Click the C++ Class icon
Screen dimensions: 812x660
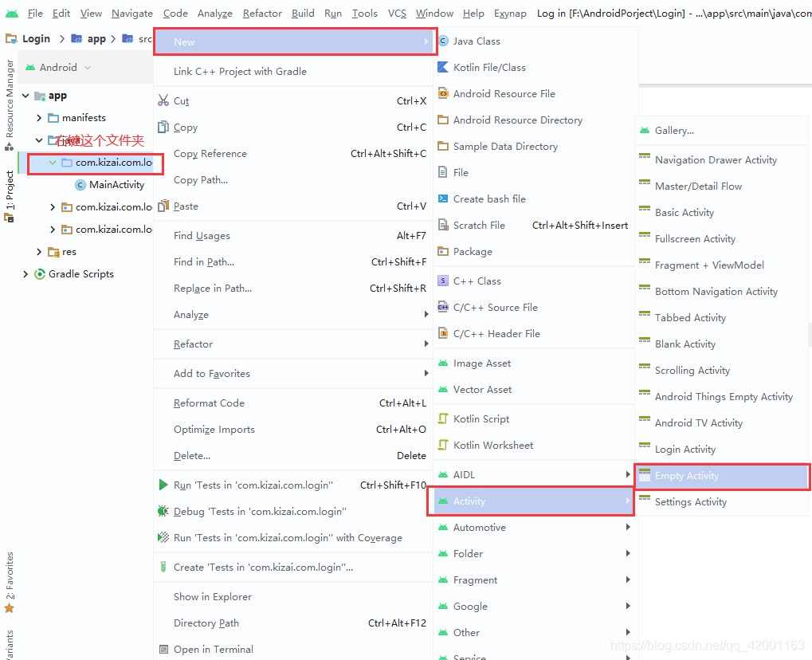tap(443, 281)
